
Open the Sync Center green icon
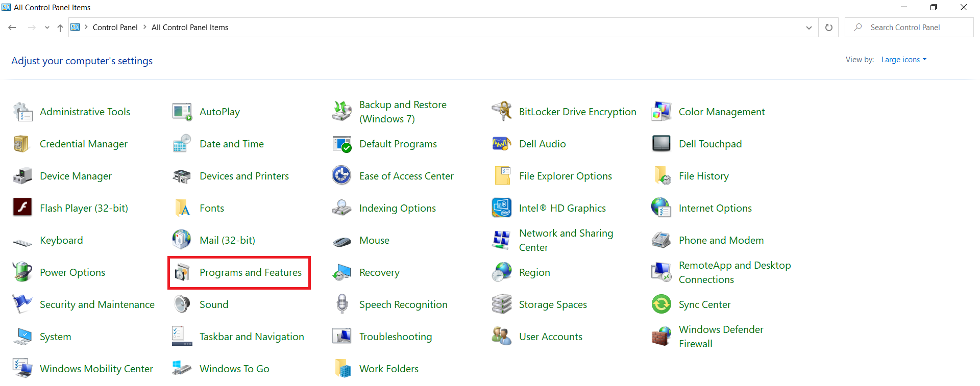coord(661,304)
